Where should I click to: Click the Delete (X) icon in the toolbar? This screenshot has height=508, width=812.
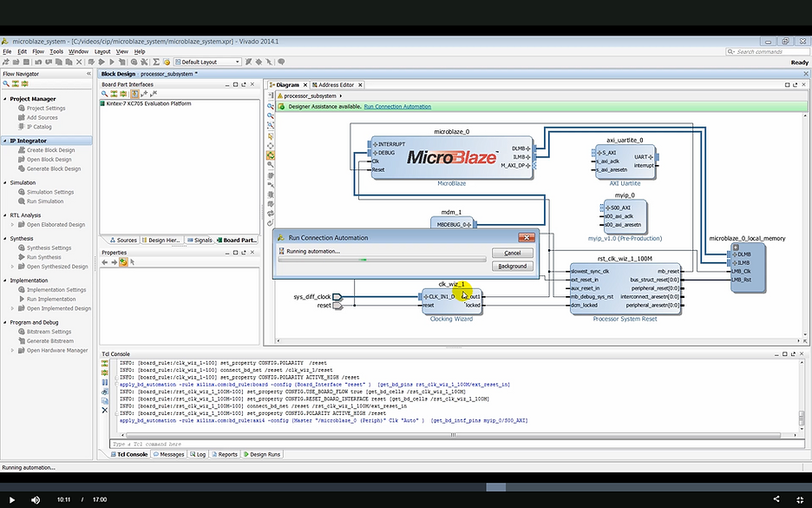(x=79, y=62)
